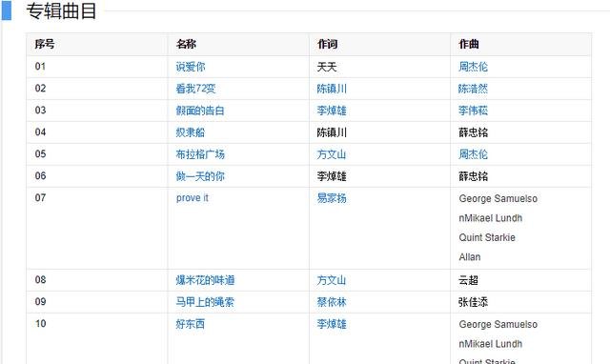Click track number 09
Image resolution: width=610 pixels, height=364 pixels.
point(40,301)
